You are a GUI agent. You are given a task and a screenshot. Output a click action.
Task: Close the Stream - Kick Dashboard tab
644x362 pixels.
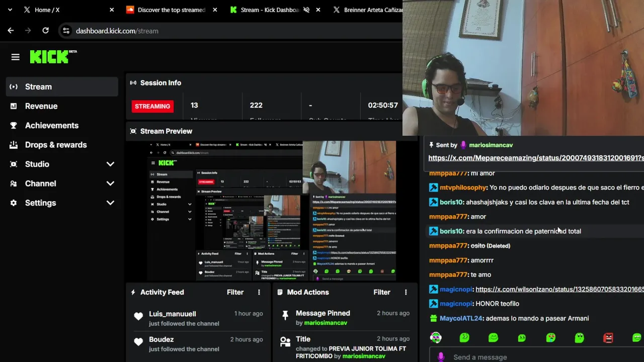pos(318,10)
